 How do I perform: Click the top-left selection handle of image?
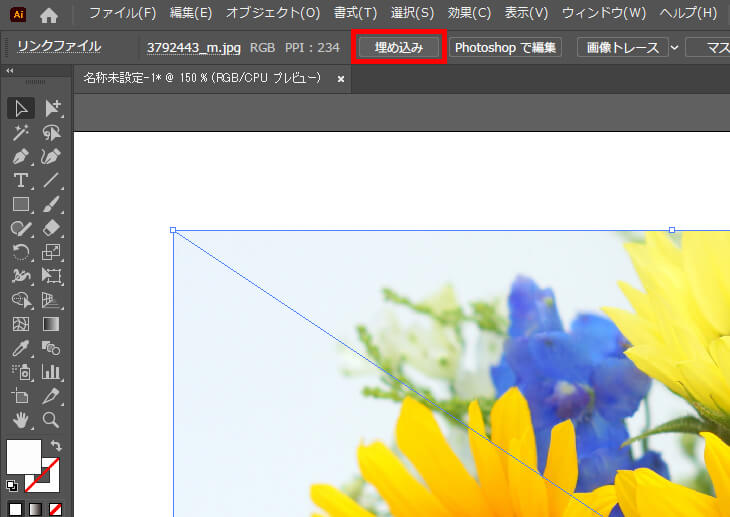pos(173,230)
